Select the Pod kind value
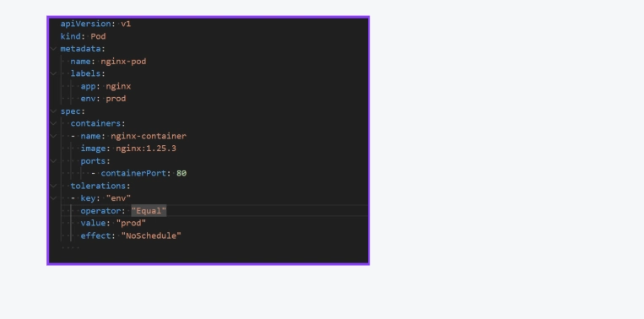The width and height of the screenshot is (644, 319). click(98, 36)
